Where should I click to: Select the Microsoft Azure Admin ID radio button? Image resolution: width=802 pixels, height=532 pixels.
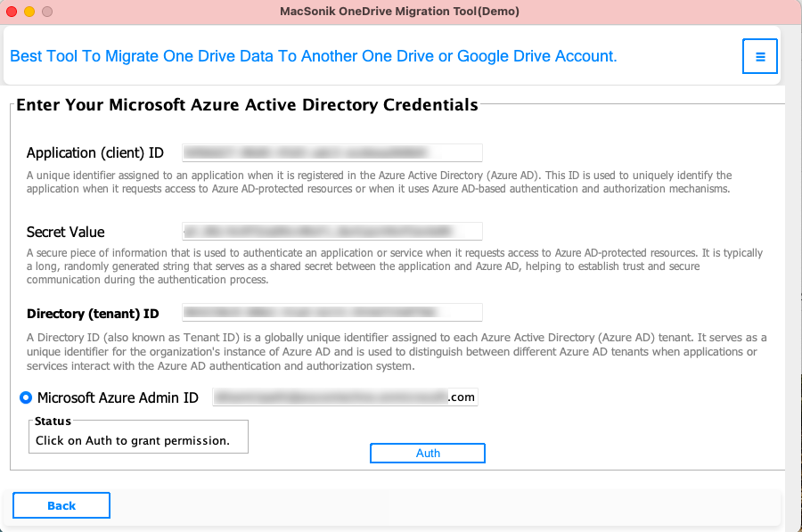click(x=26, y=397)
